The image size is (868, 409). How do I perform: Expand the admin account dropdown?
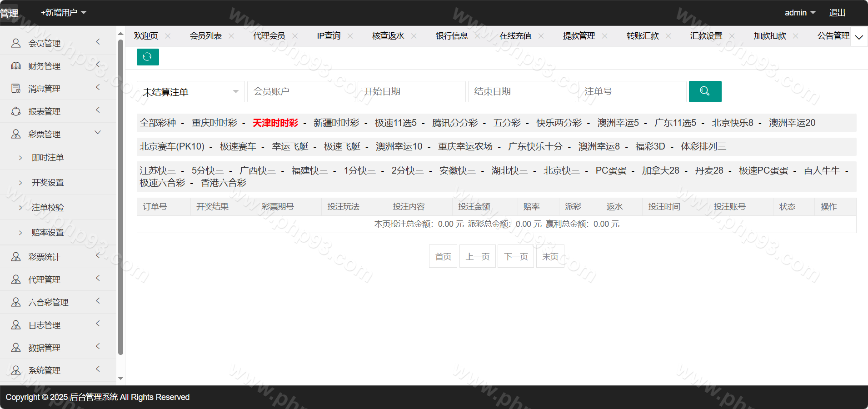800,13
